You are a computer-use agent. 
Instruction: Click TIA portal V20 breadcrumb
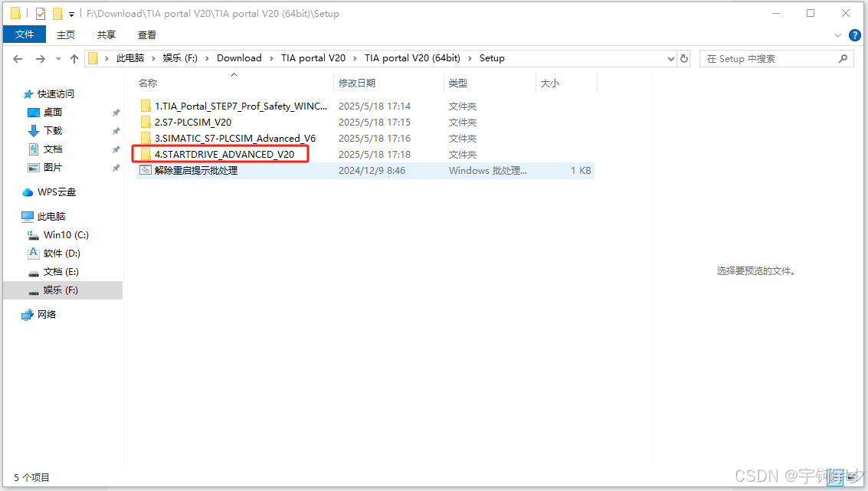313,58
